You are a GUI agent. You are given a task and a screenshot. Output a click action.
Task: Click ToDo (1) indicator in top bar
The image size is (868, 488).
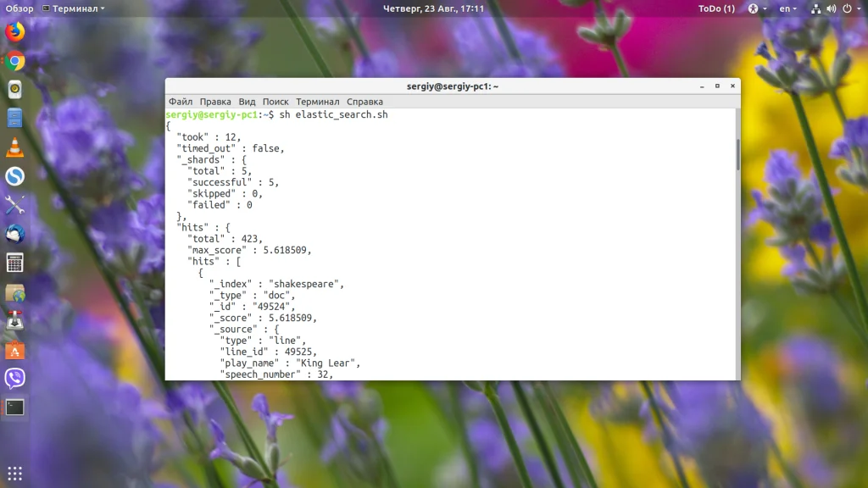[716, 8]
